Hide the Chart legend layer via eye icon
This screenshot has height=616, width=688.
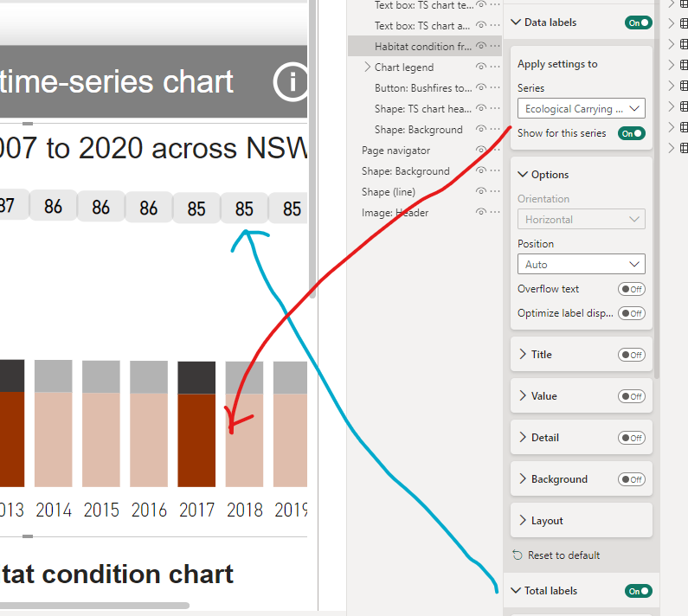[481, 67]
